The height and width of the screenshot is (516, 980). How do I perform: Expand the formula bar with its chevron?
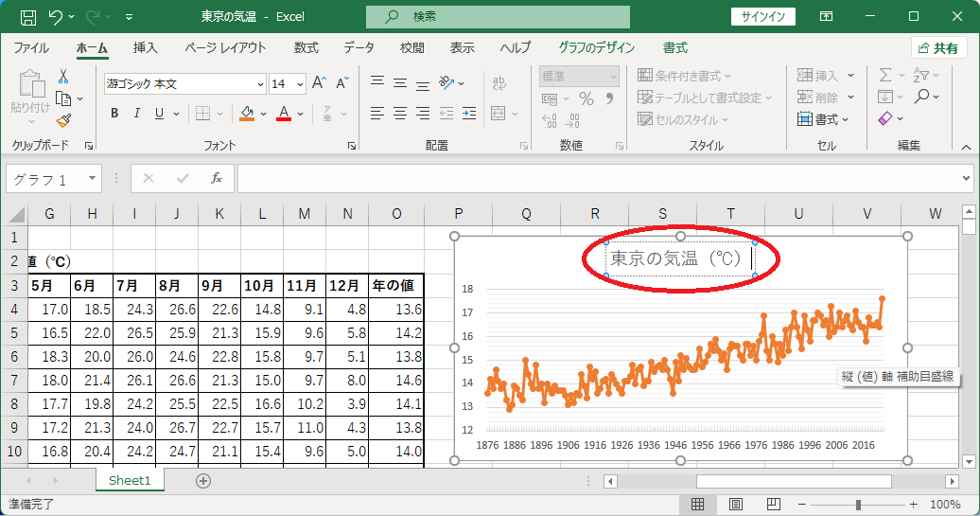pos(966,179)
